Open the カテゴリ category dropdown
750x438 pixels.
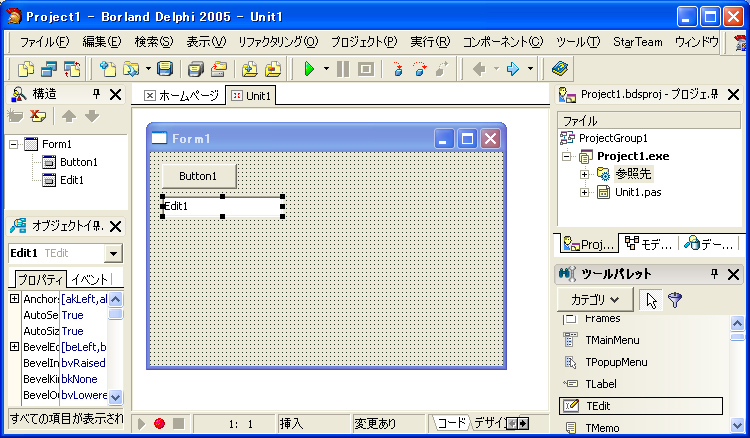click(595, 300)
